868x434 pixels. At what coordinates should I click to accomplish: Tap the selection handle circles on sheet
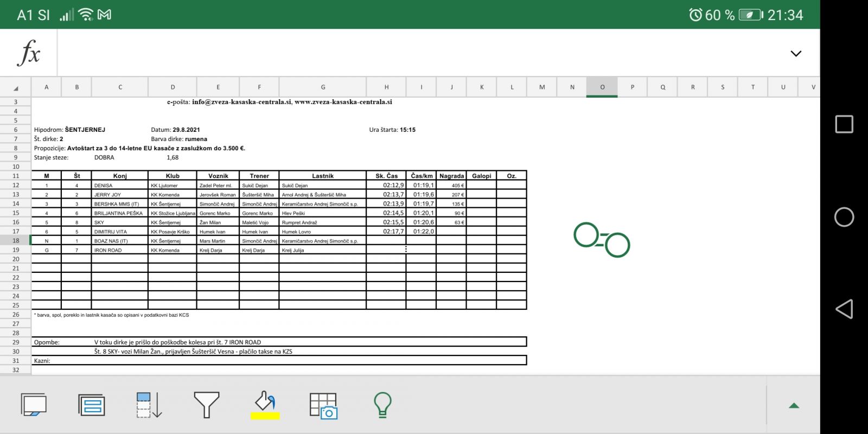pyautogui.click(x=602, y=239)
